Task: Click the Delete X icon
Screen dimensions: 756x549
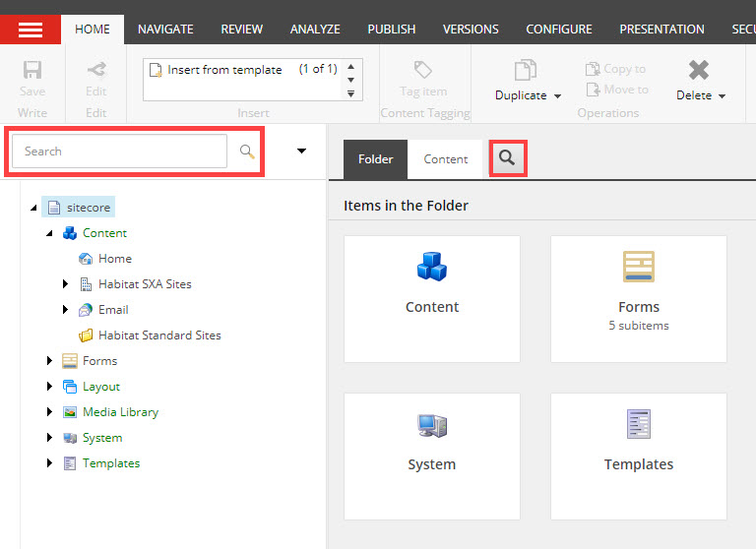Action: 699,71
